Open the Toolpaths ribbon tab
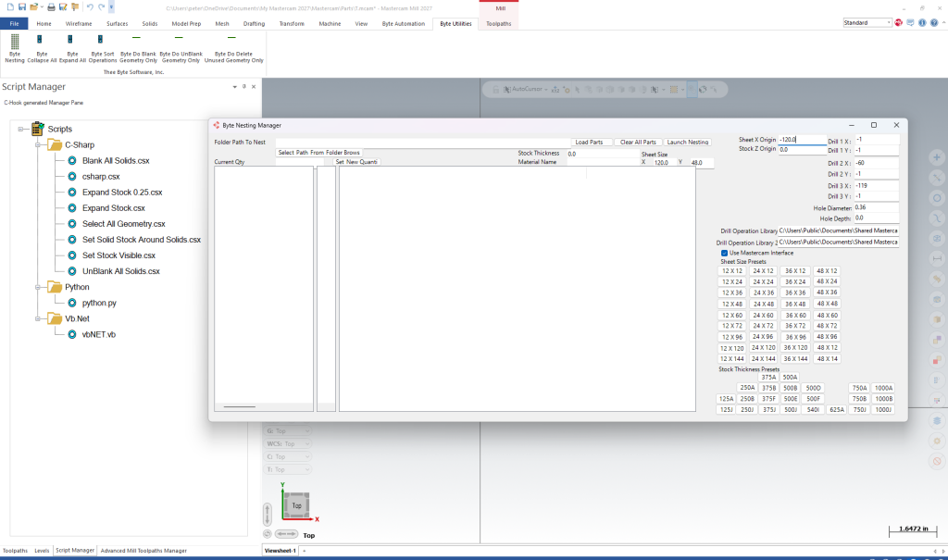 click(x=497, y=23)
